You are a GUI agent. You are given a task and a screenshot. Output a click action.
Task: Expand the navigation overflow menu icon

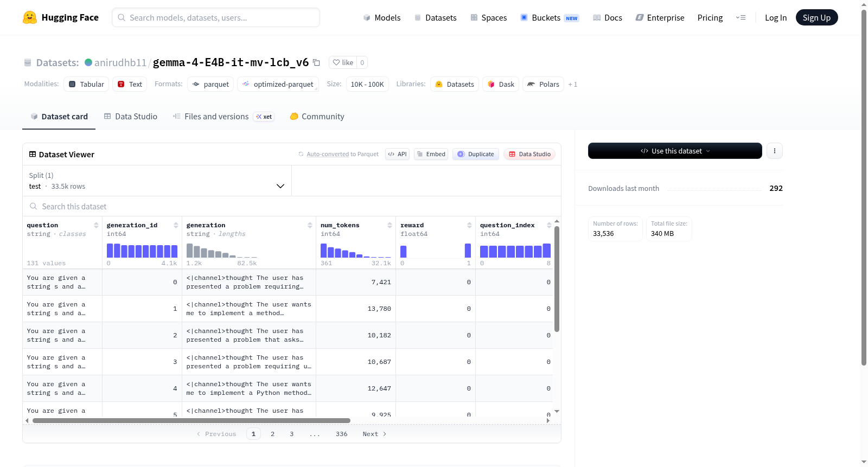pos(741,17)
